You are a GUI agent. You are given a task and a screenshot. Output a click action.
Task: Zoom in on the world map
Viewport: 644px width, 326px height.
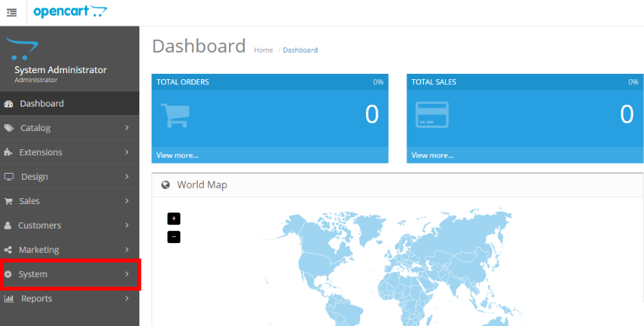tap(174, 219)
